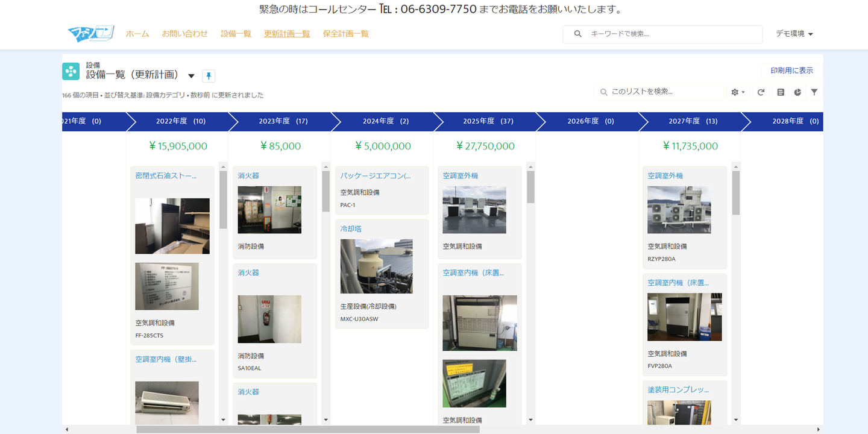
Task: Click the 2025年度 (37) stage header
Action: coord(488,121)
